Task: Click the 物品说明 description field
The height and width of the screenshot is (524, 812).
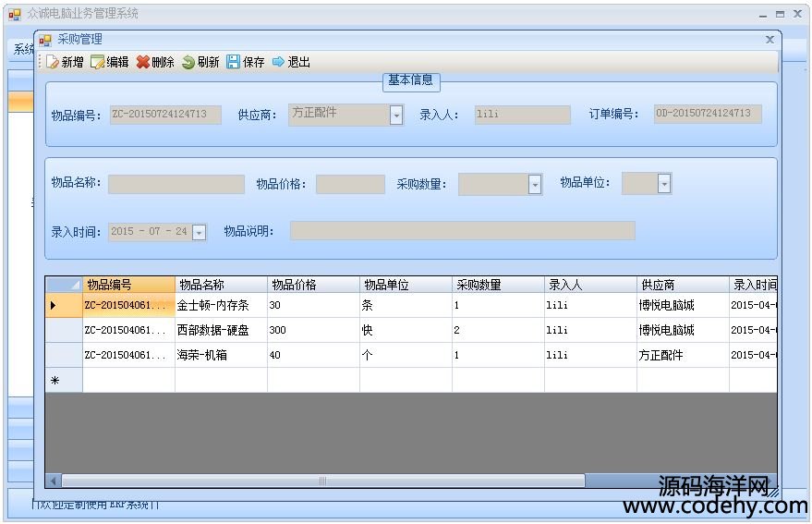Action: 462,231
